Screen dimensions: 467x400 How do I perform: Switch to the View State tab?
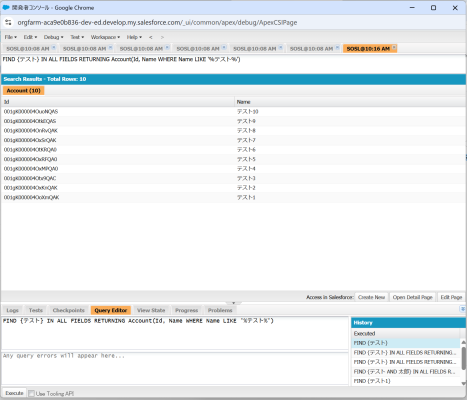pos(151,310)
